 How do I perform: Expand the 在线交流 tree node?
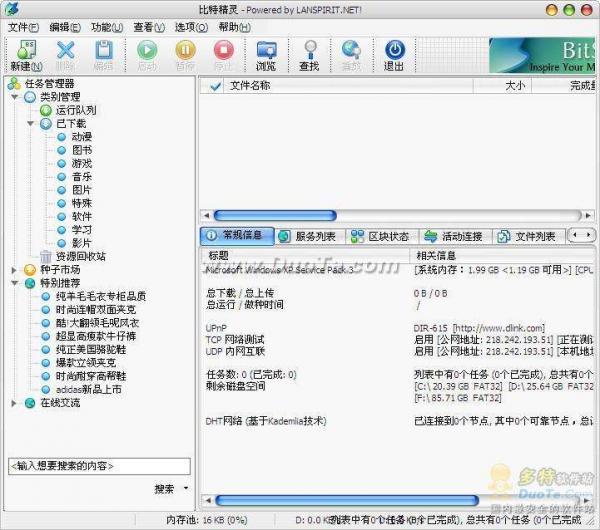[x=14, y=403]
